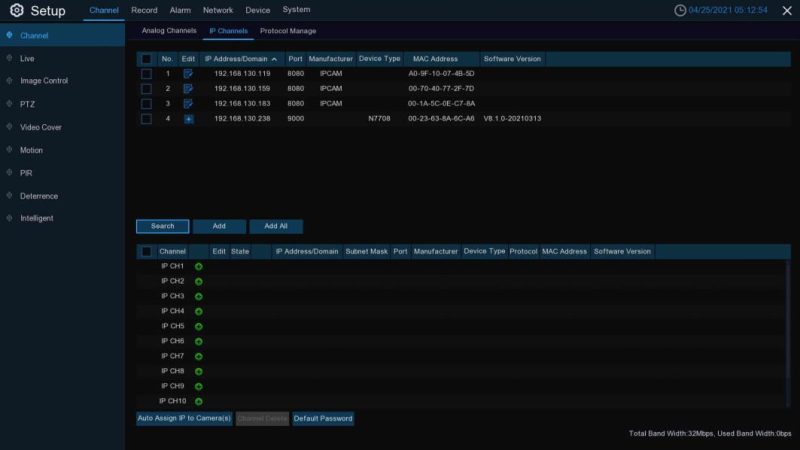The width and height of the screenshot is (800, 450).
Task: Toggle select-all checkbox in the channel list header
Action: (x=146, y=252)
